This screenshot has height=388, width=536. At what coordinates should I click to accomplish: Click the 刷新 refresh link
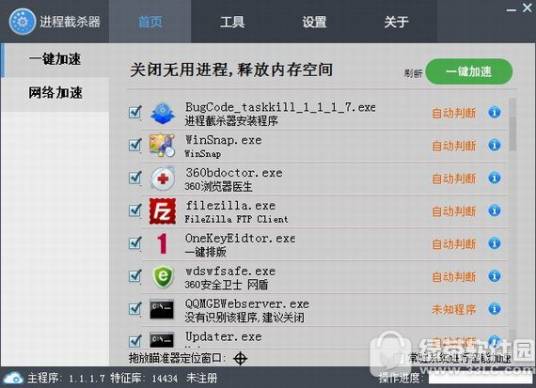pyautogui.click(x=413, y=73)
